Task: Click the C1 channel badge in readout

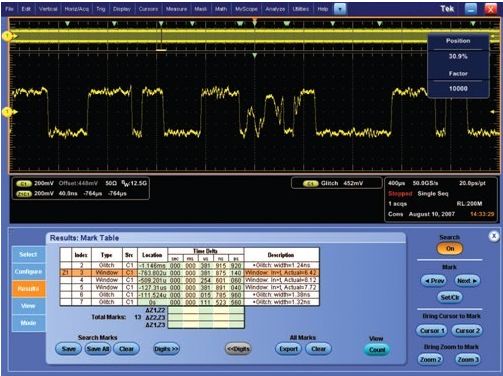Action: click(24, 183)
